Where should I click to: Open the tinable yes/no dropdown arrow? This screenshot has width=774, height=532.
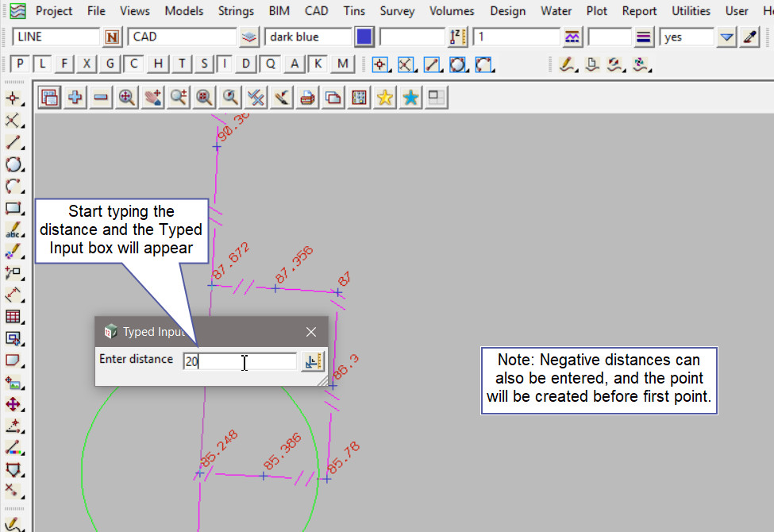tap(726, 37)
